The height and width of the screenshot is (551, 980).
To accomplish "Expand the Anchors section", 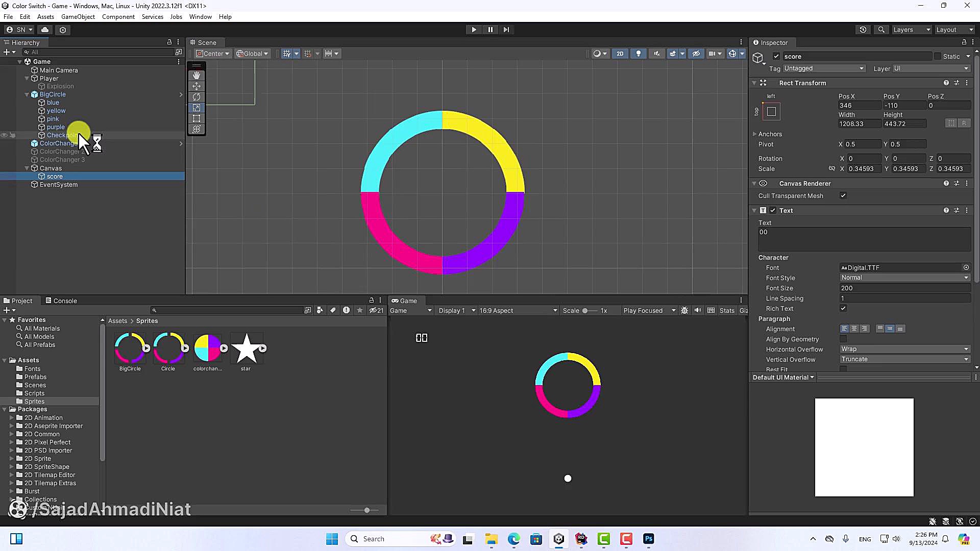I will click(754, 134).
